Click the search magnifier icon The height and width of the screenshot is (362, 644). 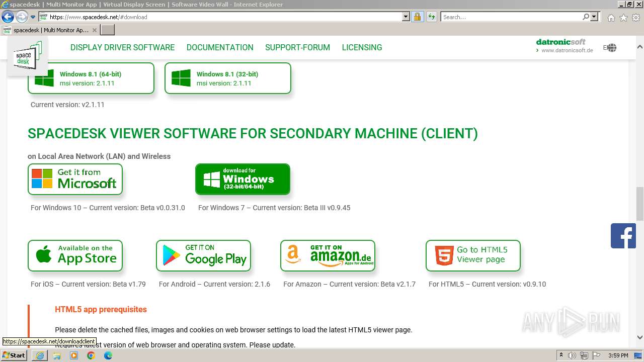pyautogui.click(x=586, y=17)
